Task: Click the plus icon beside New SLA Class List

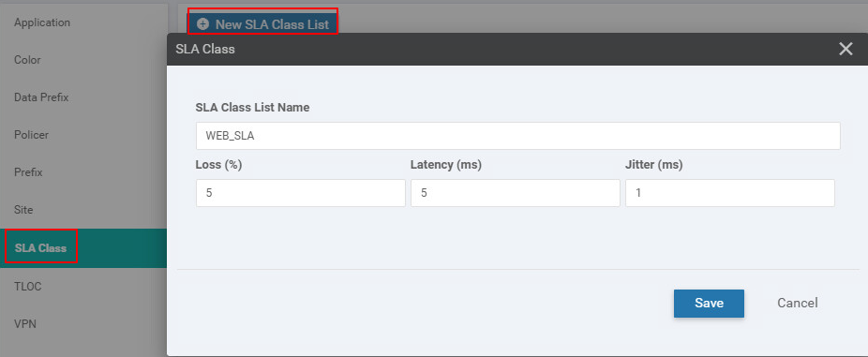Action: pyautogui.click(x=203, y=24)
